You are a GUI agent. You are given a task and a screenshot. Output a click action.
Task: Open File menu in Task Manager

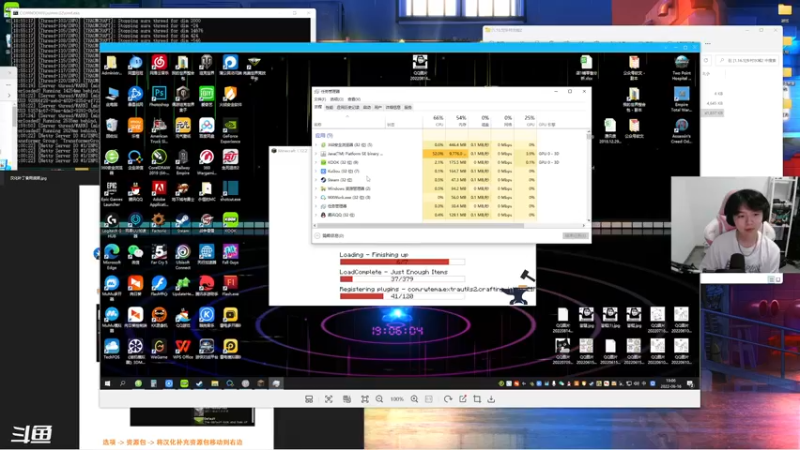pyautogui.click(x=319, y=99)
